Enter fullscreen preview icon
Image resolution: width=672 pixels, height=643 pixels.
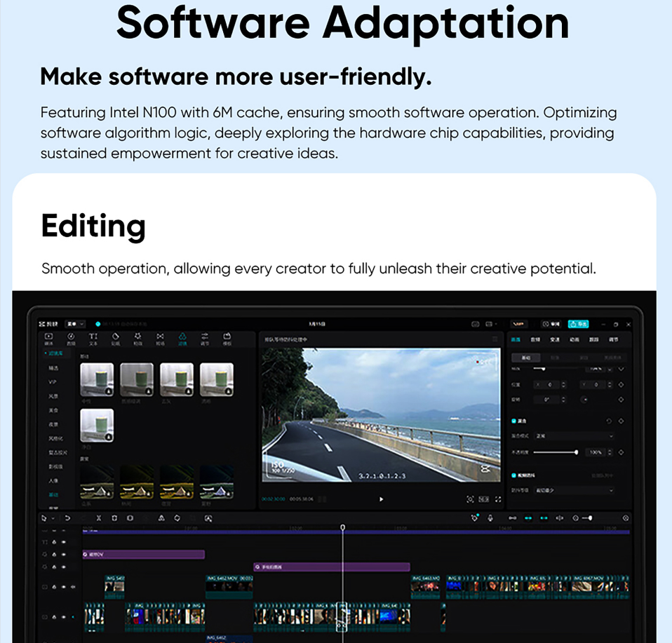tap(498, 499)
